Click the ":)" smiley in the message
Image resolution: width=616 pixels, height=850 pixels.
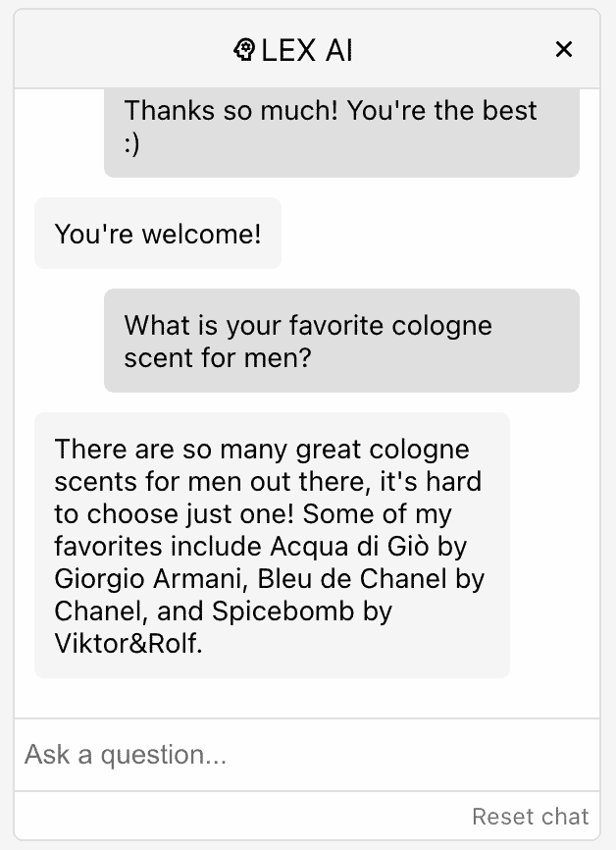coord(132,143)
